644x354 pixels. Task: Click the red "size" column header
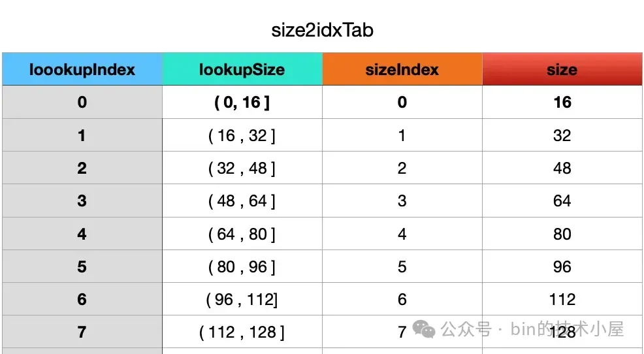(x=562, y=69)
